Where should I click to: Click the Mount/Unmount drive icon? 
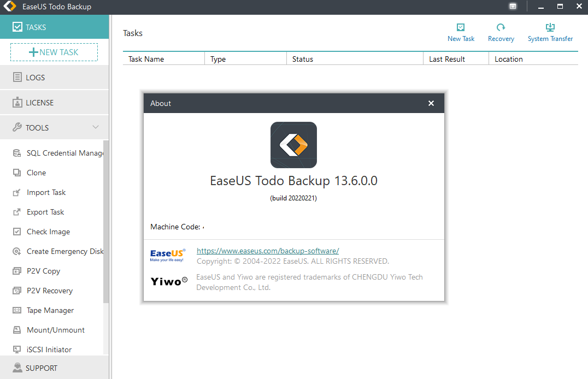coord(17,330)
